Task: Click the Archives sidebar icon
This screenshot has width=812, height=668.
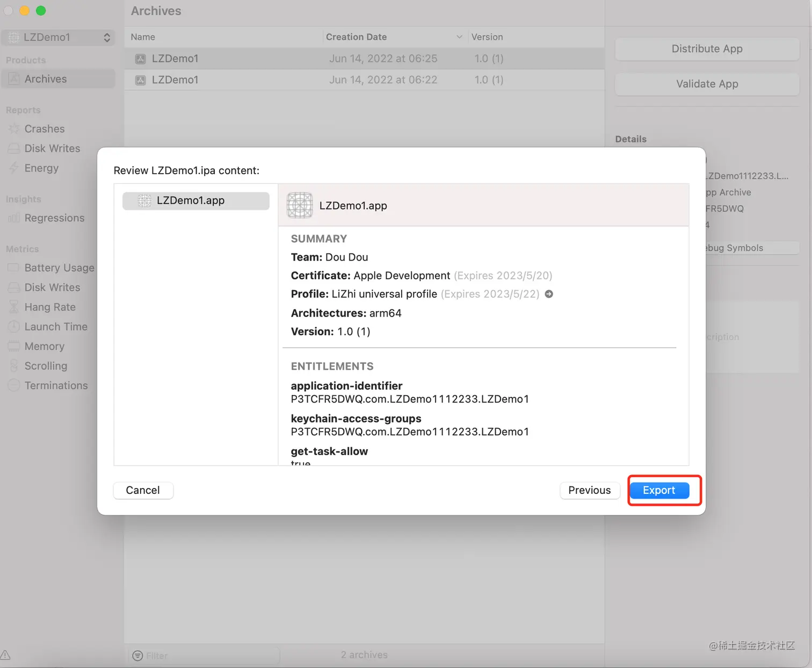Action: (13, 79)
